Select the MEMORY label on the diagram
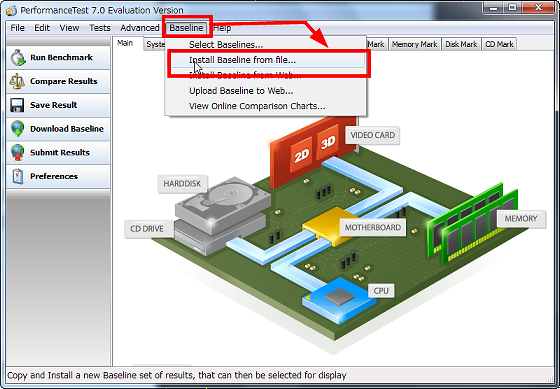This screenshot has height=389, width=560. coord(521,219)
